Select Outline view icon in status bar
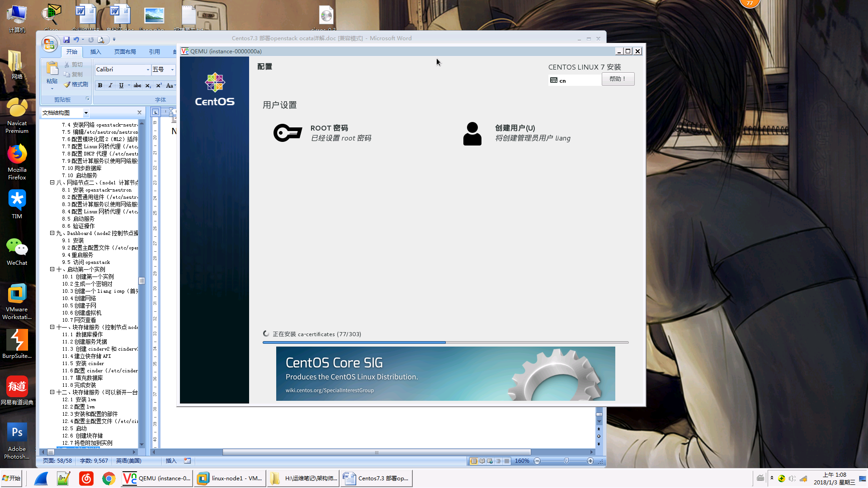The width and height of the screenshot is (868, 488). [x=498, y=461]
